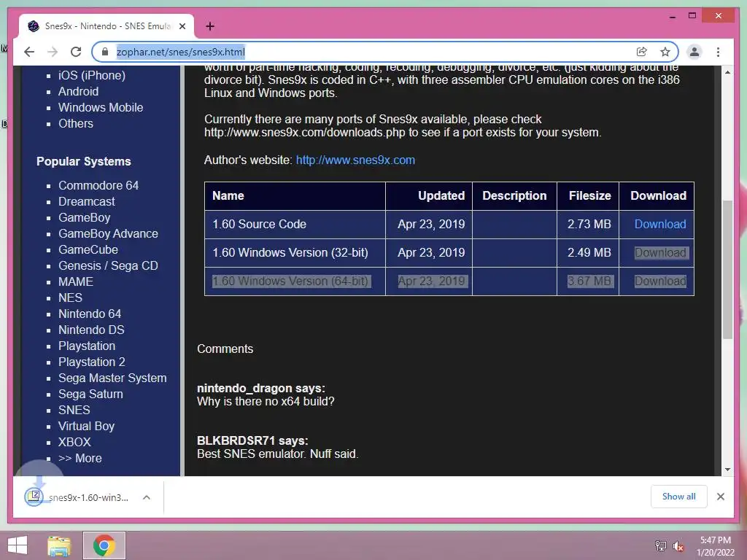Open Genesis / Sega CD page

108,265
